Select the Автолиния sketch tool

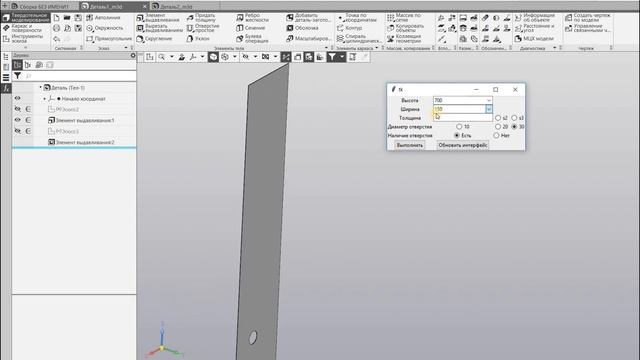(x=103, y=18)
